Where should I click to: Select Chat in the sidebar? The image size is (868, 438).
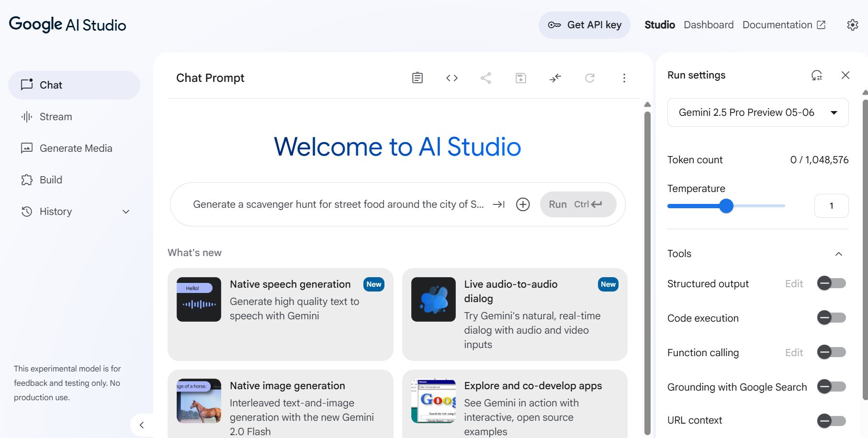tap(74, 85)
